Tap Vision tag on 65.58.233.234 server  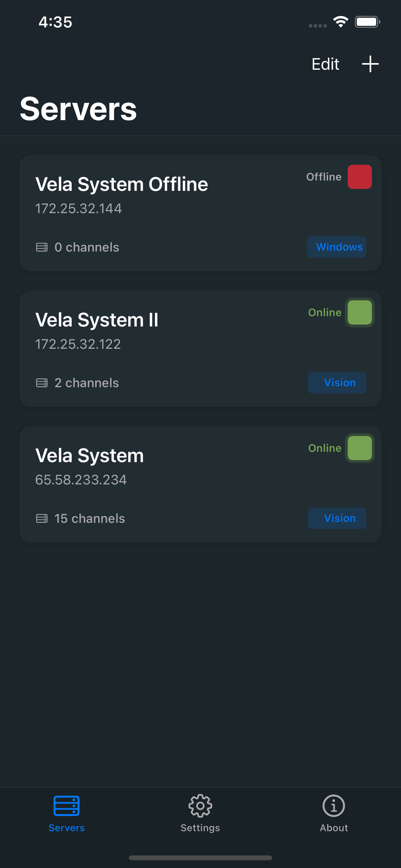point(337,518)
